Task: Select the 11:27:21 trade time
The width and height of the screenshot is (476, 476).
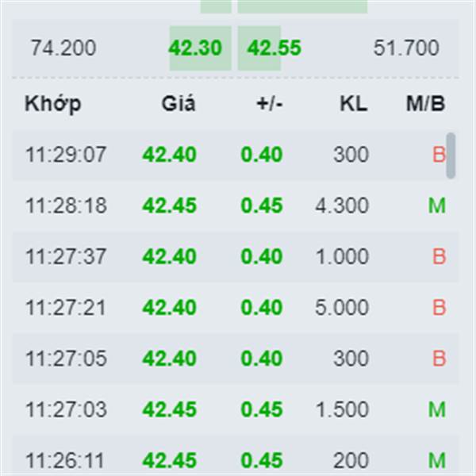Action: pyautogui.click(x=66, y=308)
